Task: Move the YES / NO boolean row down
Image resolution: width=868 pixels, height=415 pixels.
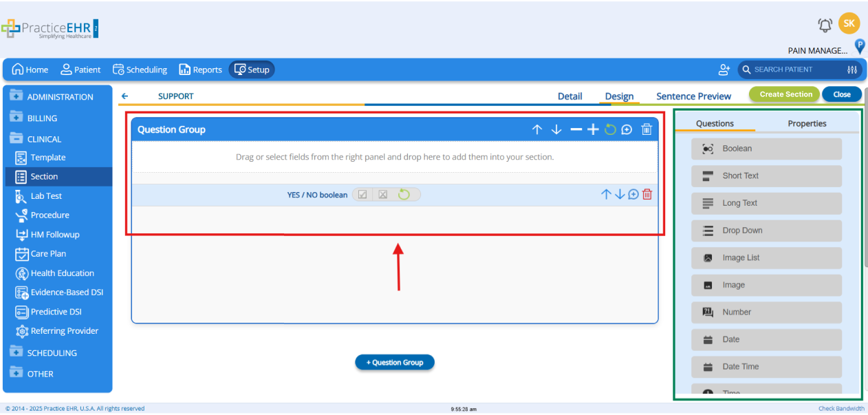Action: pos(620,195)
